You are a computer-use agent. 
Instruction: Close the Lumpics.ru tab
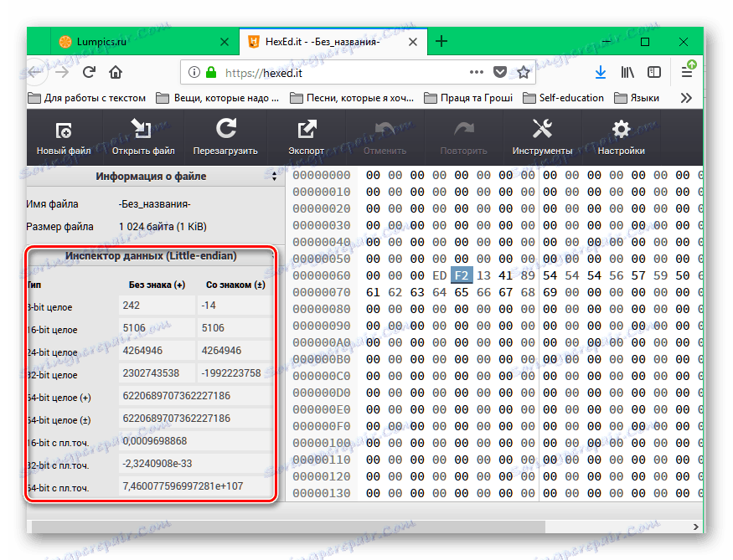(x=225, y=42)
